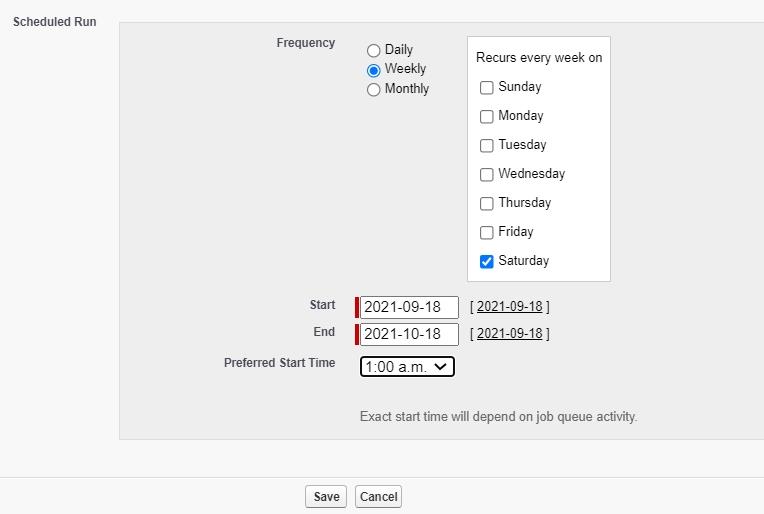This screenshot has width=764, height=514.
Task: Click the Scheduled Run section label
Action: 55,21
